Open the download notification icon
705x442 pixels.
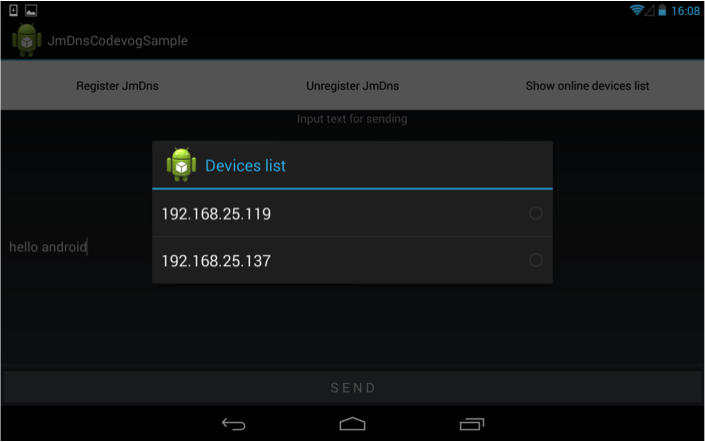coord(13,10)
